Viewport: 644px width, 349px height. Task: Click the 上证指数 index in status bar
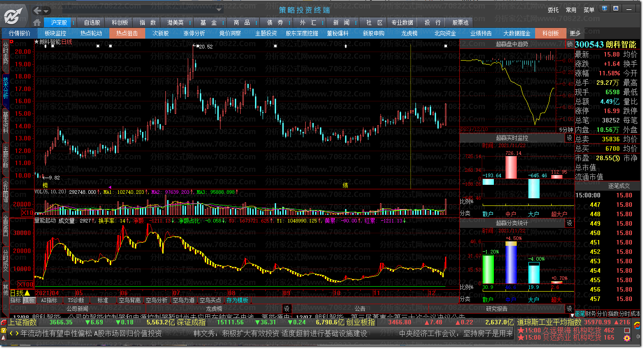pos(22,322)
